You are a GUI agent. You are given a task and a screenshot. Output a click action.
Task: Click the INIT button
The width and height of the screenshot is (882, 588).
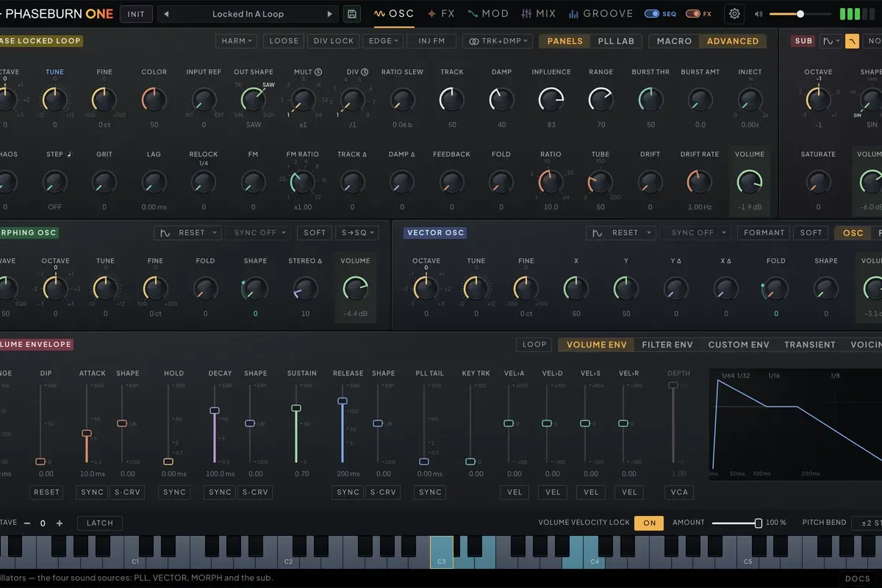click(136, 14)
